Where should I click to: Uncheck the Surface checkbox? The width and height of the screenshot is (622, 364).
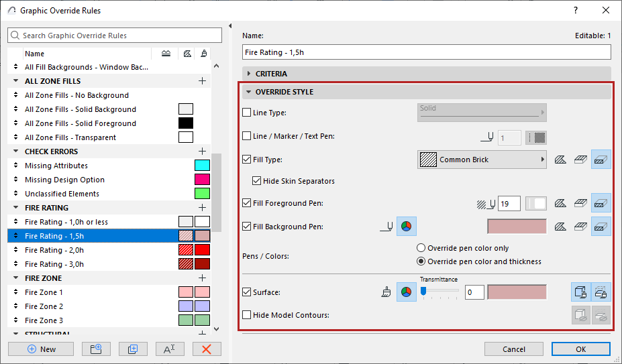(247, 292)
